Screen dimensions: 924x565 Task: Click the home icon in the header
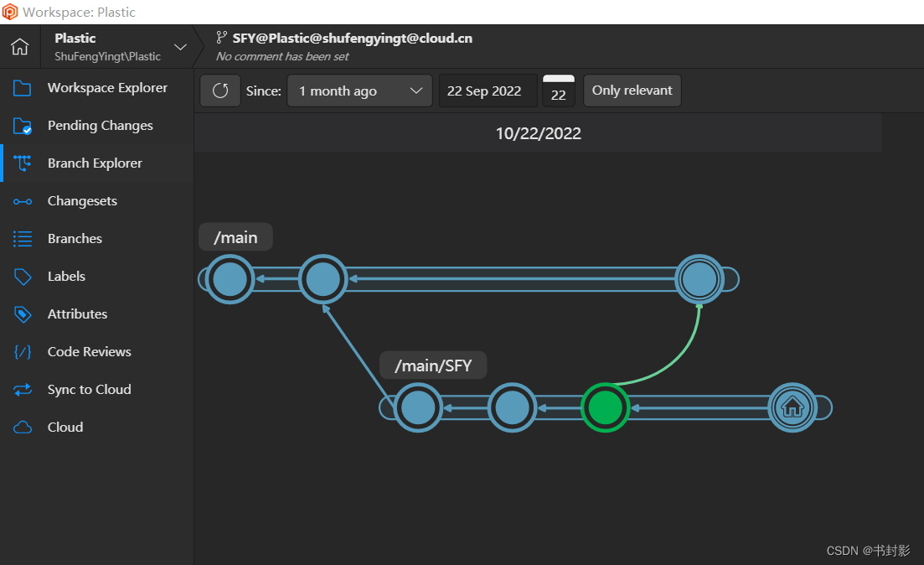click(x=19, y=46)
